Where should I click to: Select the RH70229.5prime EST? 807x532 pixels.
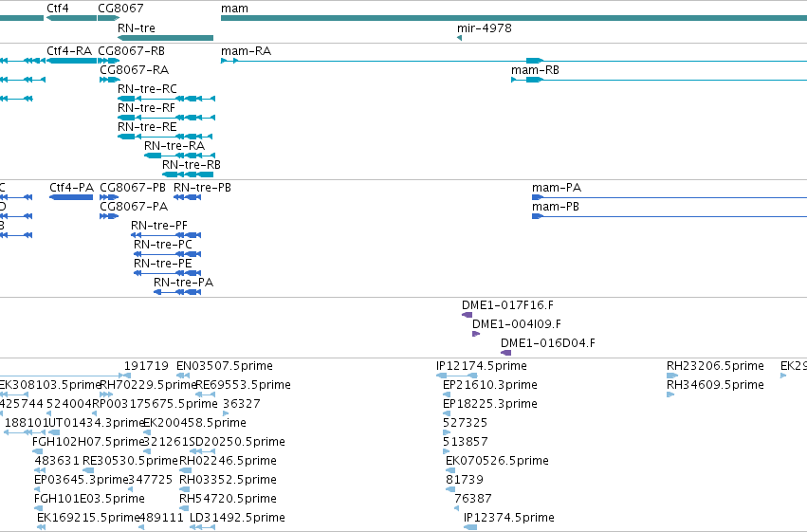click(x=106, y=394)
